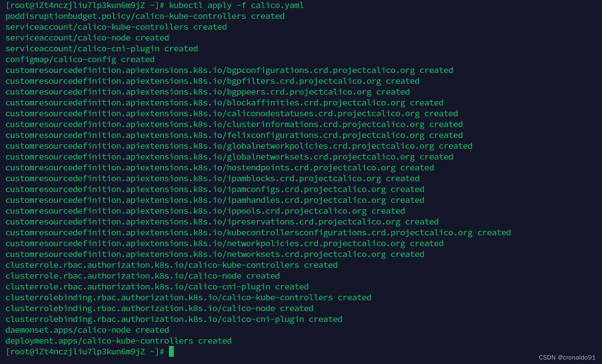602x364 pixels.
Task: Click the felixconfigurations CRD output line
Action: (x=234, y=135)
